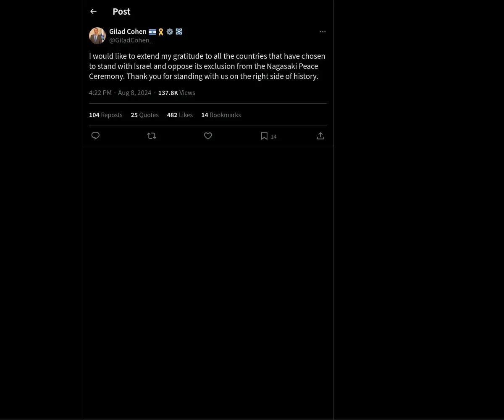Open Gilad Cohen's profile picture
This screenshot has height=420, width=504.
click(97, 36)
